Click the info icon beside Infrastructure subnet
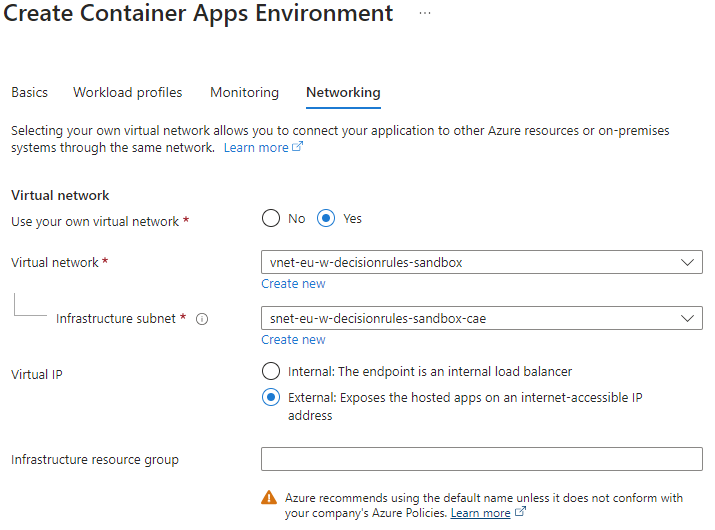Viewport: 715px width, 530px height. point(202,319)
